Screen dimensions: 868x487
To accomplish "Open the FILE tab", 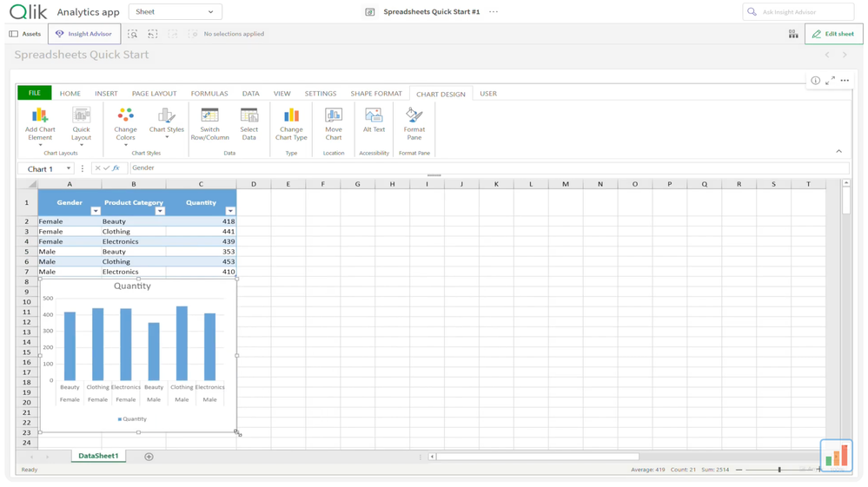I will point(35,93).
